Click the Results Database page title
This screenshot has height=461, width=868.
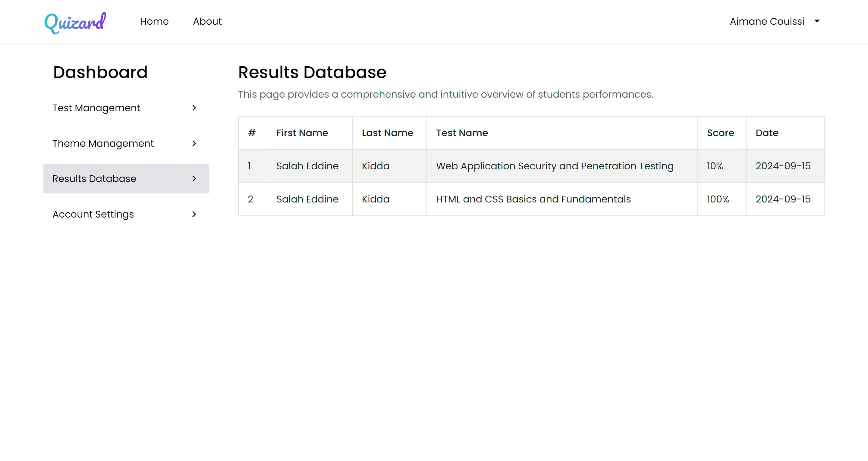(x=312, y=72)
